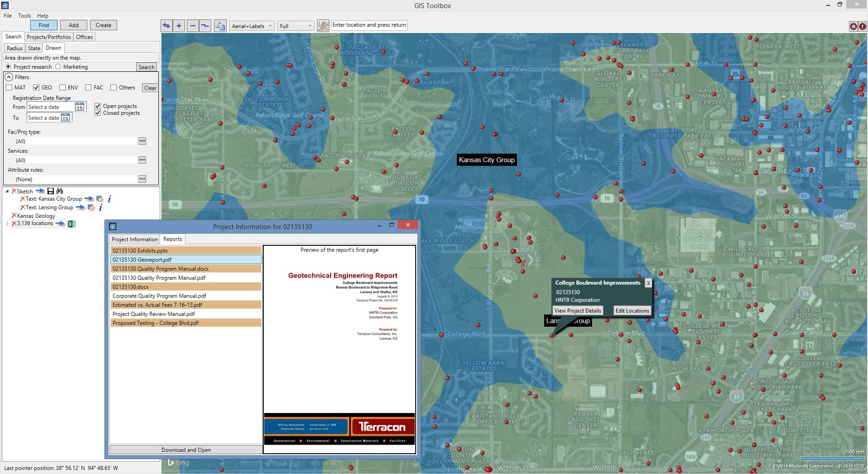Click blue arrow for Kansas City Group text
This screenshot has height=474, width=868.
coord(89,199)
